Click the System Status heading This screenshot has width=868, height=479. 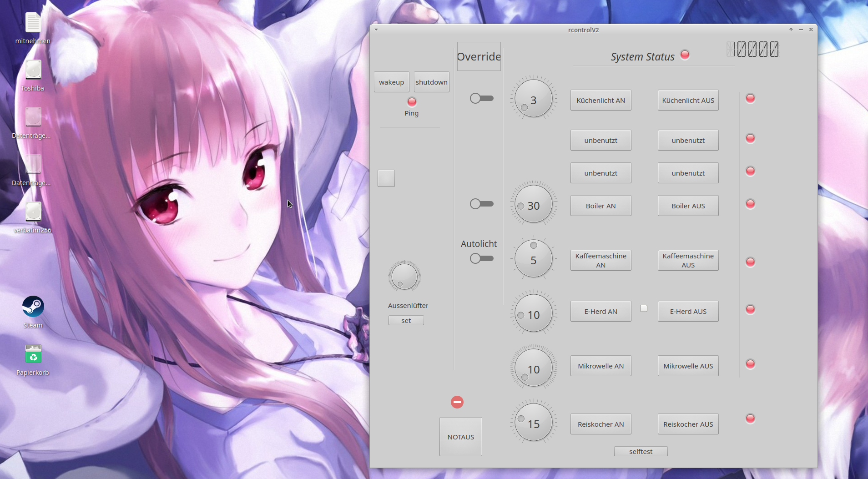642,57
